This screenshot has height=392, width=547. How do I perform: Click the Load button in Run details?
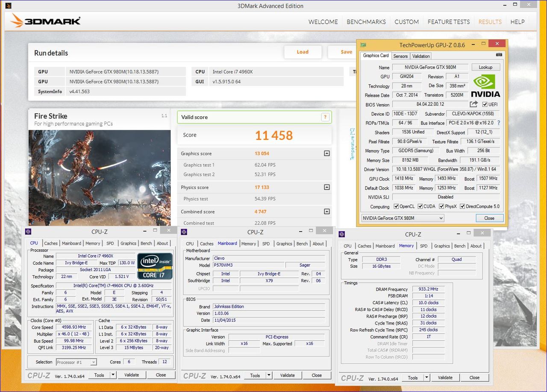pyautogui.click(x=303, y=52)
